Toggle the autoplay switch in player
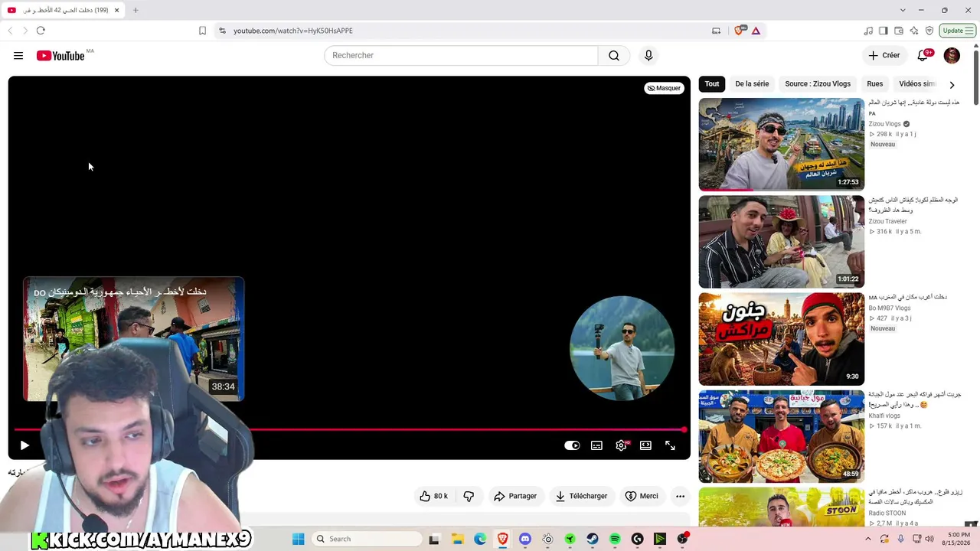Image resolution: width=980 pixels, height=551 pixels. click(x=572, y=445)
